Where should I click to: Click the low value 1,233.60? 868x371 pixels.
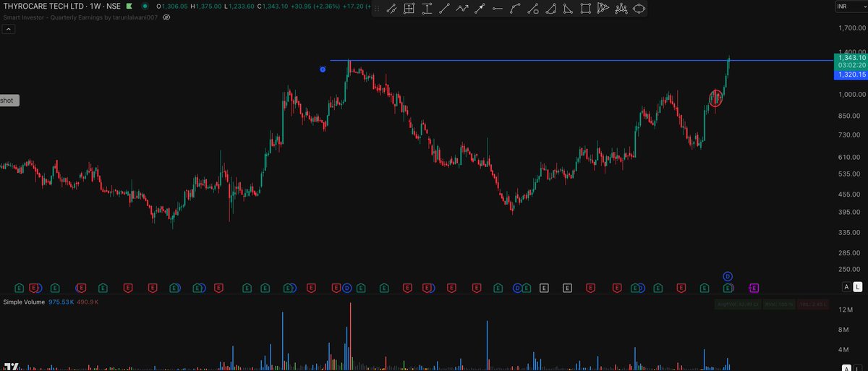(x=240, y=6)
